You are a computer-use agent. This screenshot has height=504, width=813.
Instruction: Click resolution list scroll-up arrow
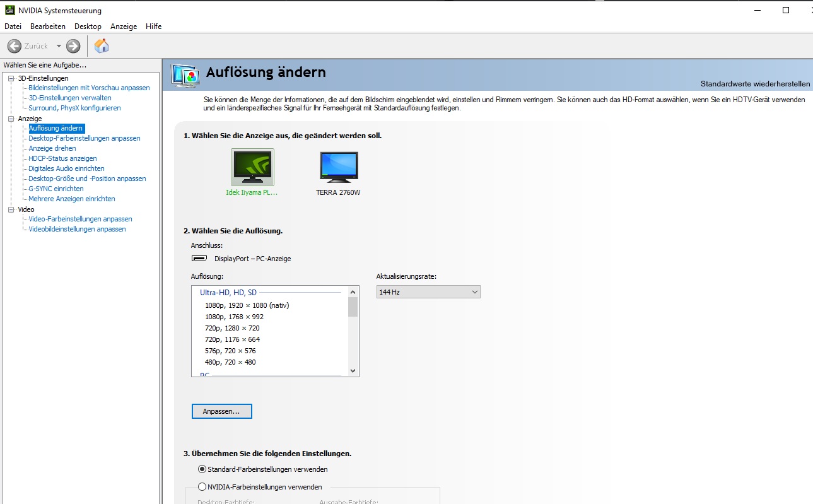pyautogui.click(x=353, y=291)
